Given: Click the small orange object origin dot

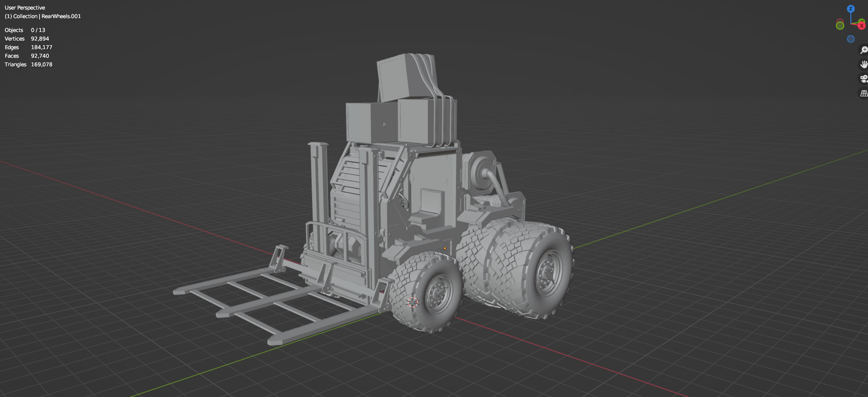Looking at the screenshot, I should (445, 248).
